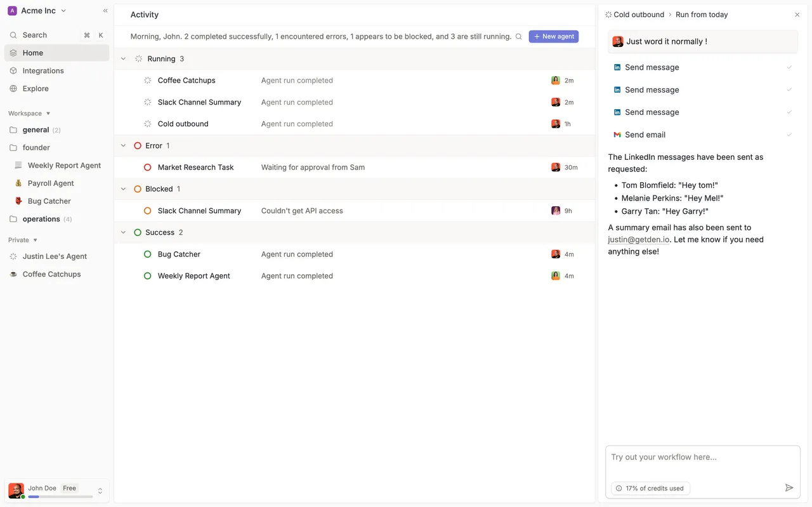Open Integrations page
The width and height of the screenshot is (812, 507).
(x=56, y=70)
